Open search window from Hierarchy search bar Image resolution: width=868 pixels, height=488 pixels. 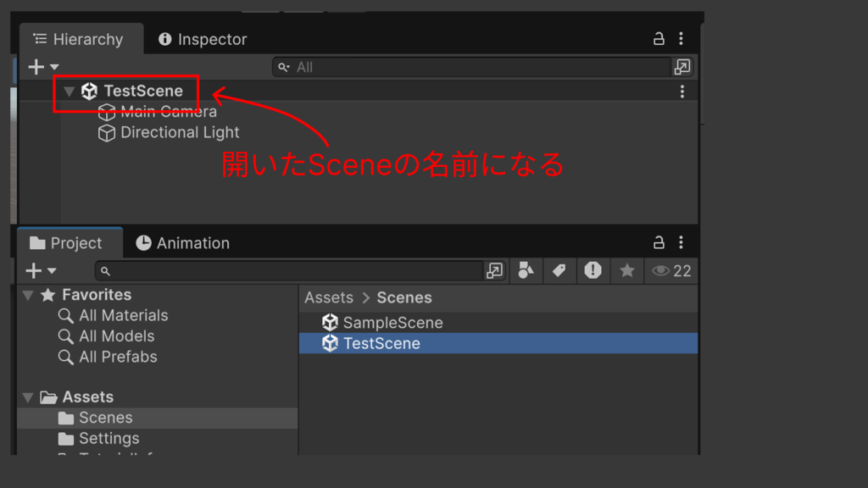(x=682, y=67)
